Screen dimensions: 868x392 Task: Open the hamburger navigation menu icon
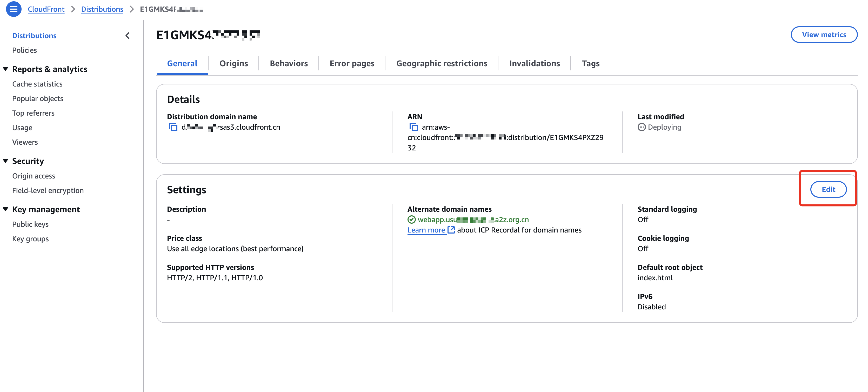tap(14, 9)
